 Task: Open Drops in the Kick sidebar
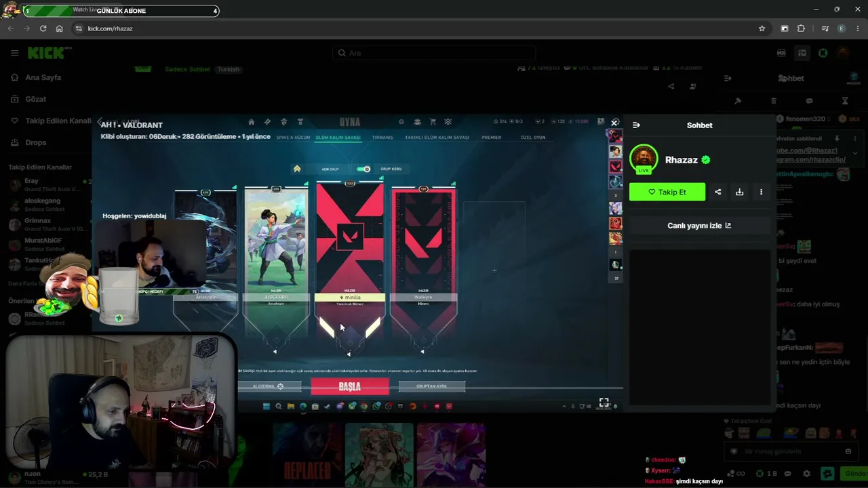(36, 142)
